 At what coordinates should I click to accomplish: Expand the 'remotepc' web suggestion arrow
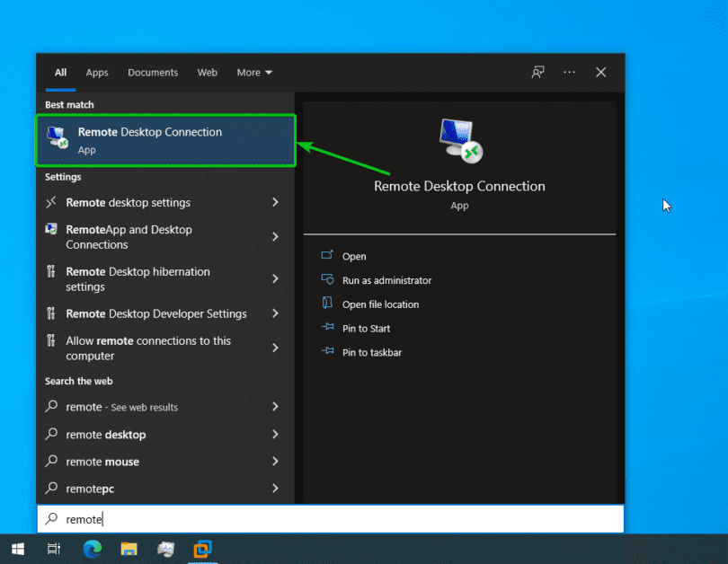[275, 489]
